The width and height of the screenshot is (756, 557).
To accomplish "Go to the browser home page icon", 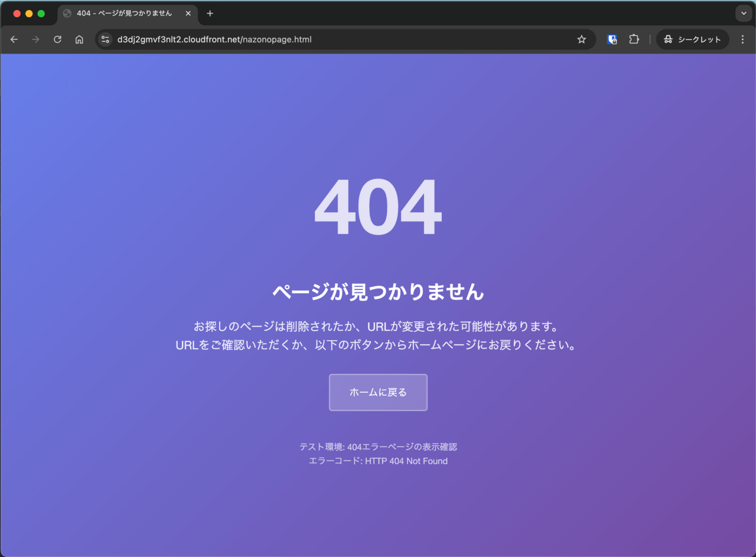I will pos(79,40).
